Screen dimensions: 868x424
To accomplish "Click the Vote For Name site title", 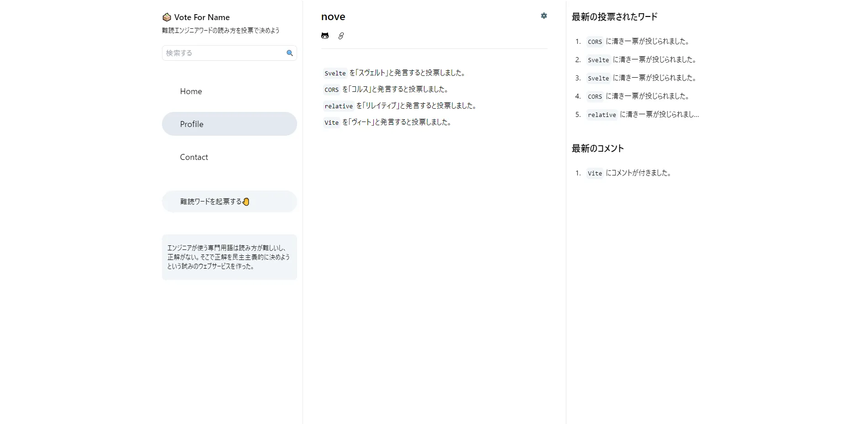I will tap(202, 17).
